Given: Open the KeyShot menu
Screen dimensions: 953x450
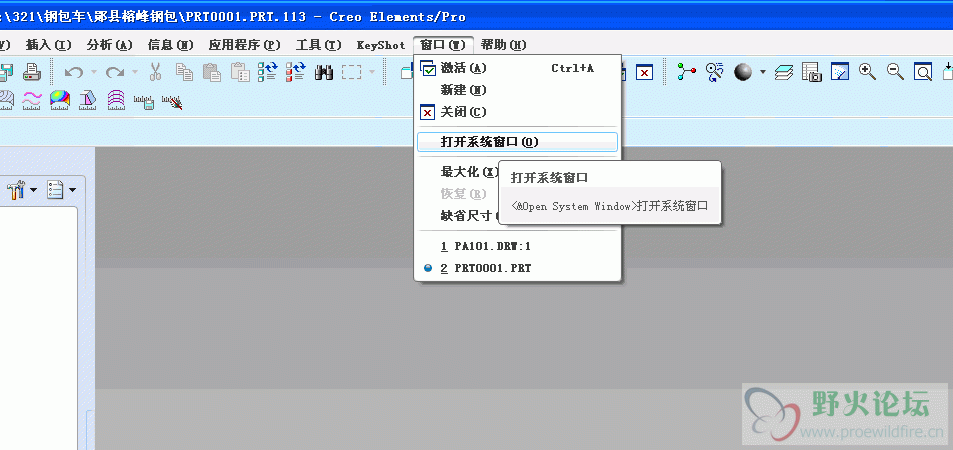Looking at the screenshot, I should (x=381, y=45).
